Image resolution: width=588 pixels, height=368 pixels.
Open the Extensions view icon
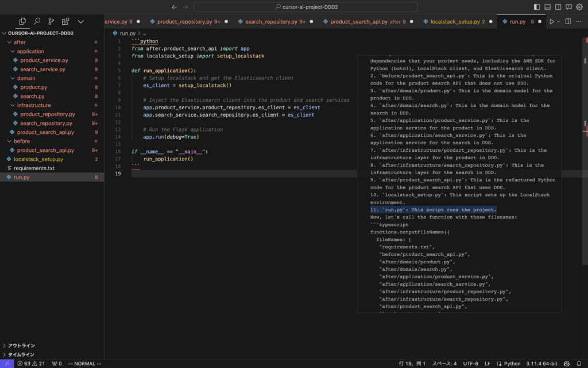(65, 21)
